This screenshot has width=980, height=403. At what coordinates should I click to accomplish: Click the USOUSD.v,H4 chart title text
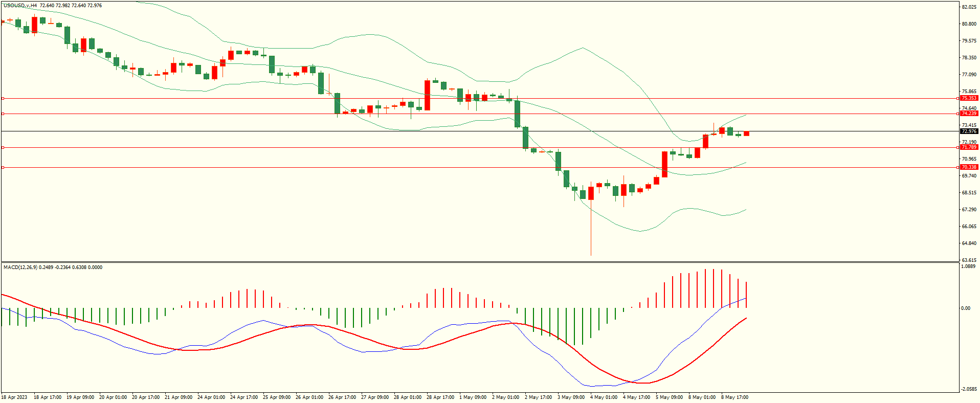pos(20,6)
